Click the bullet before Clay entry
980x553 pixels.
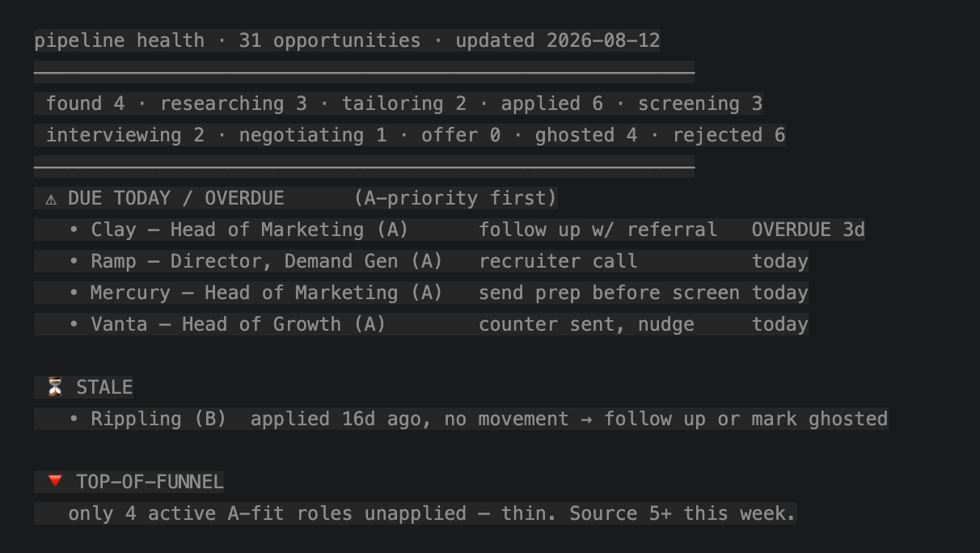click(74, 230)
